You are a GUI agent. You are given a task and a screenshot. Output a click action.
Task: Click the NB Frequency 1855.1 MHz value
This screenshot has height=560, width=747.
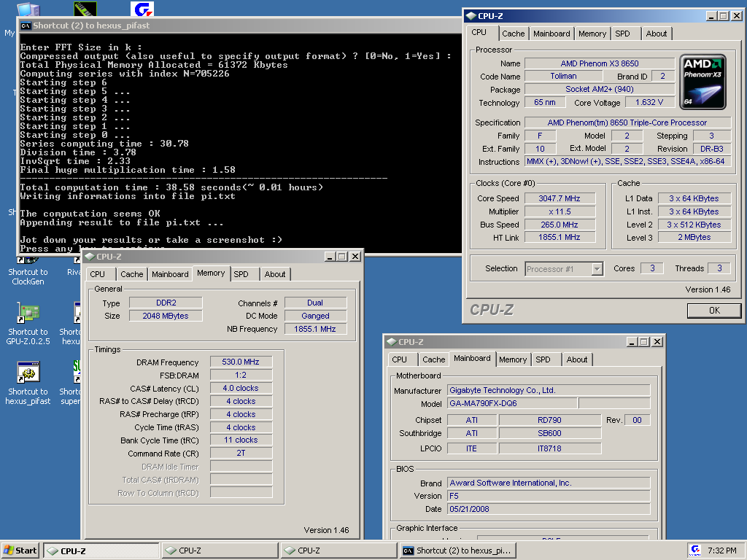(x=315, y=329)
